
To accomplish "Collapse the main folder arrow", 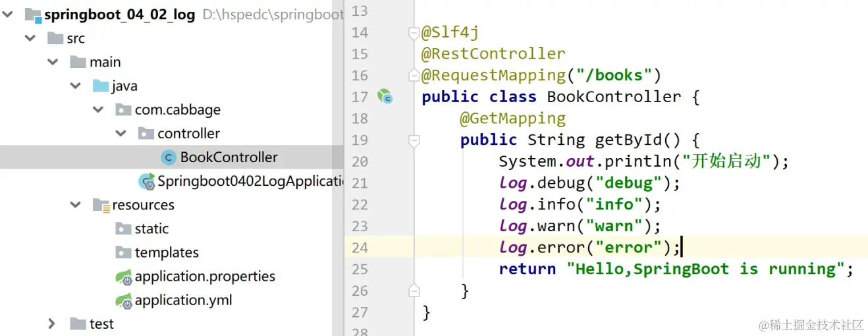I will [x=53, y=62].
